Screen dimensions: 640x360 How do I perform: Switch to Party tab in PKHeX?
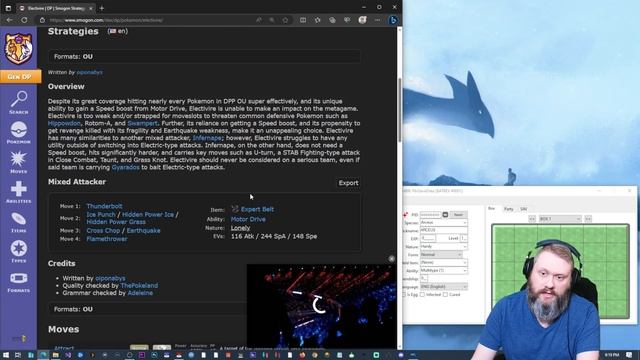click(x=509, y=209)
